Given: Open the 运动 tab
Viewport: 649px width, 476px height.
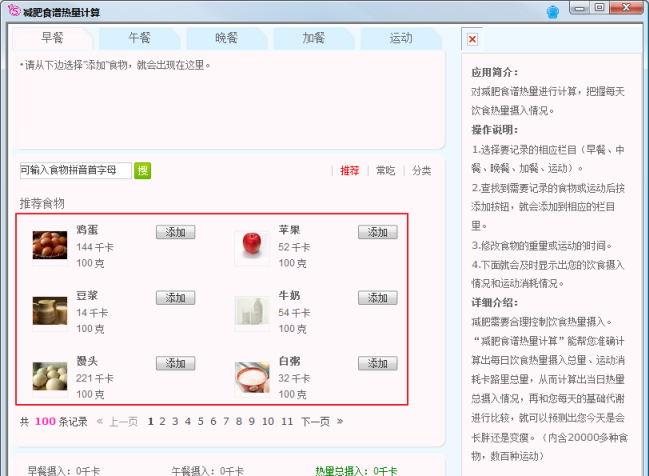Looking at the screenshot, I should (401, 38).
